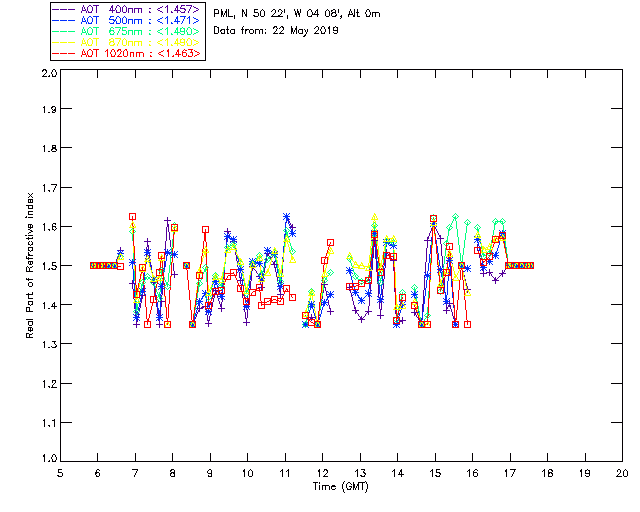Click the AOT 675nm legend entry
The height and width of the screenshot is (512, 640).
pyautogui.click(x=127, y=31)
